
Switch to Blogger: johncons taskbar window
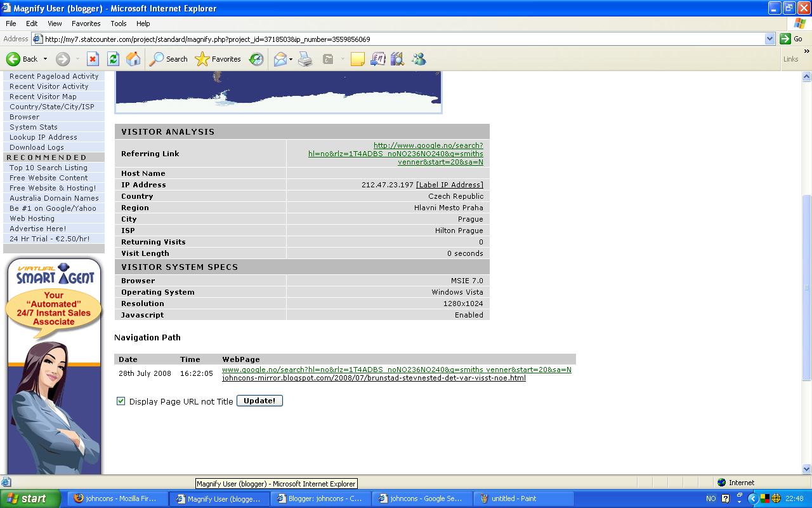(x=320, y=498)
